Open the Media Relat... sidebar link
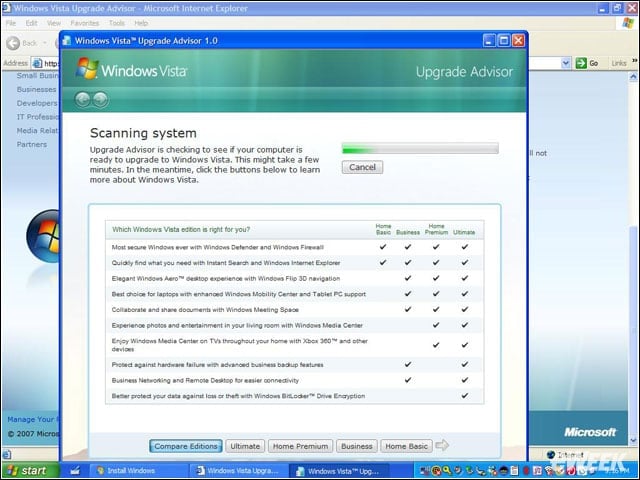 coord(38,131)
